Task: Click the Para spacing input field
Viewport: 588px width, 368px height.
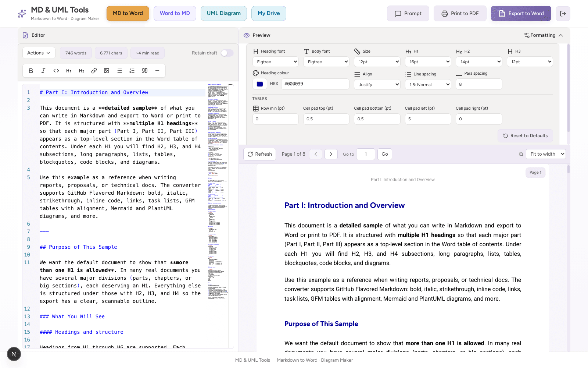Action: click(479, 84)
